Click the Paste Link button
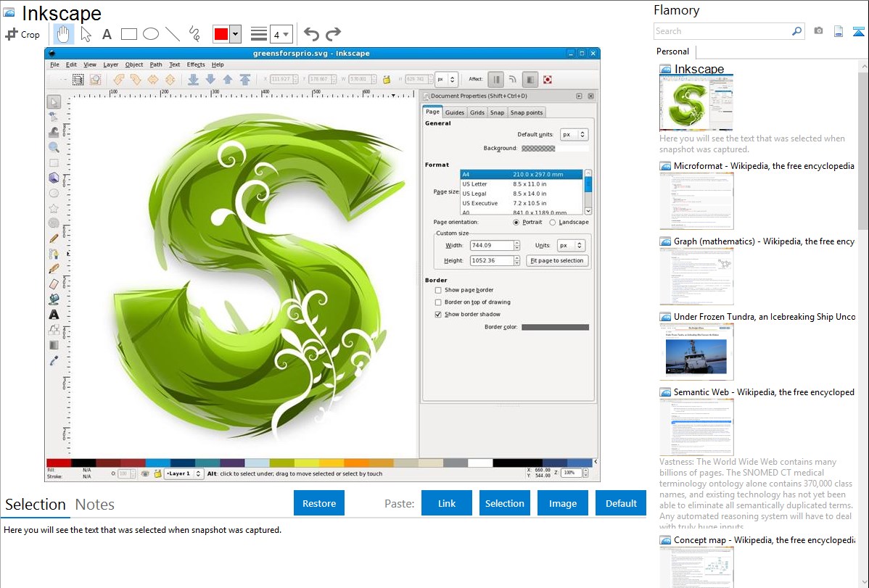The image size is (869, 588). (x=447, y=503)
